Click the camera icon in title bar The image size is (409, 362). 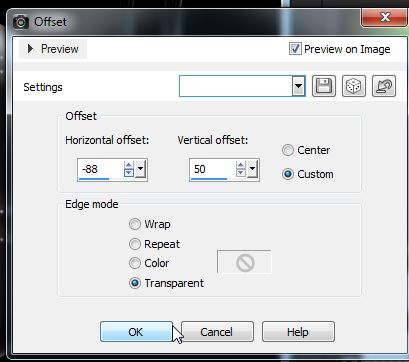[x=21, y=22]
